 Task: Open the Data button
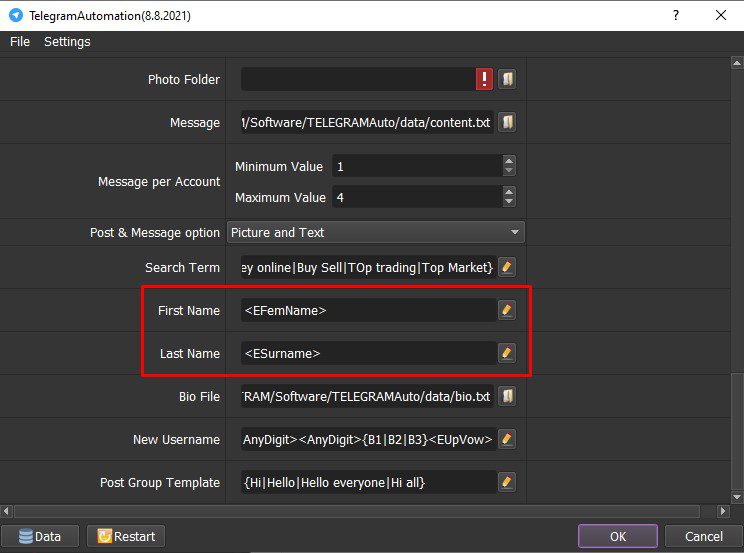click(40, 536)
